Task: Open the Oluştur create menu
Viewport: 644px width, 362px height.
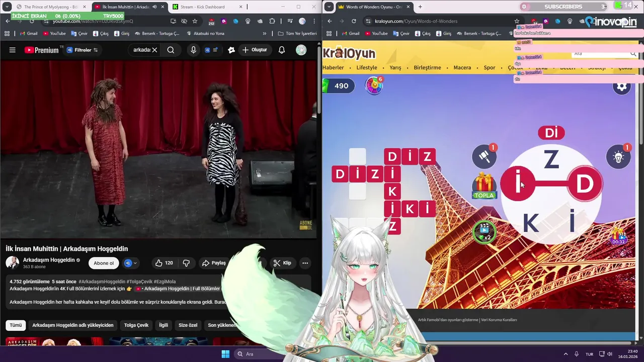Action: coord(255,50)
